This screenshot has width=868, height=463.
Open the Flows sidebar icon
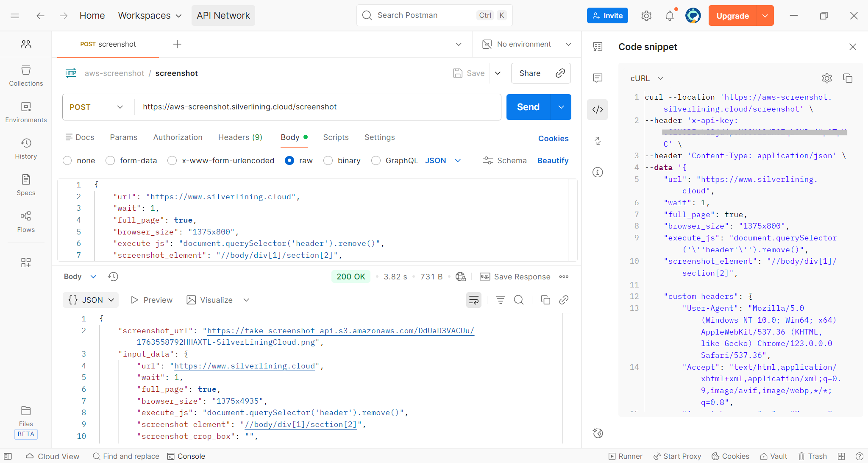point(26,222)
